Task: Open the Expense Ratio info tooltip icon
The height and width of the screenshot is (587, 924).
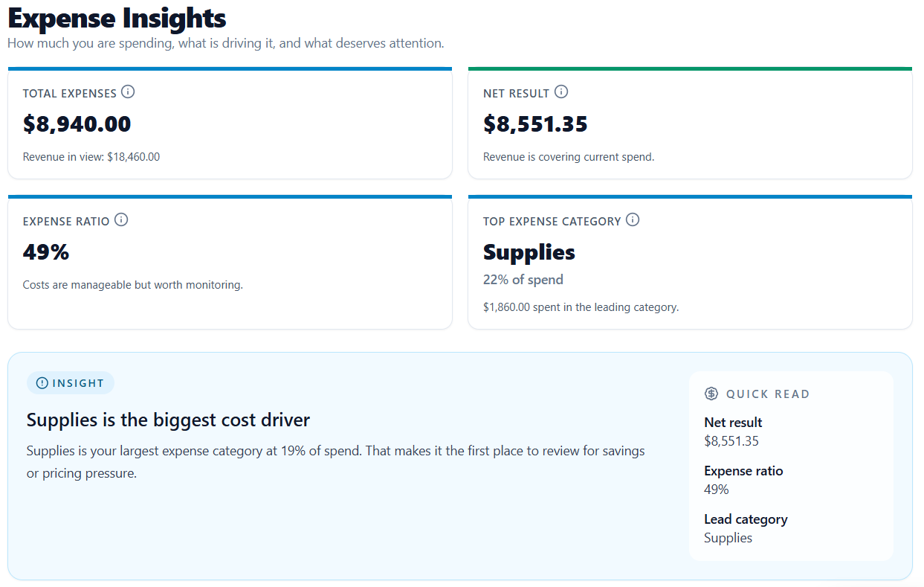Action: click(x=121, y=219)
